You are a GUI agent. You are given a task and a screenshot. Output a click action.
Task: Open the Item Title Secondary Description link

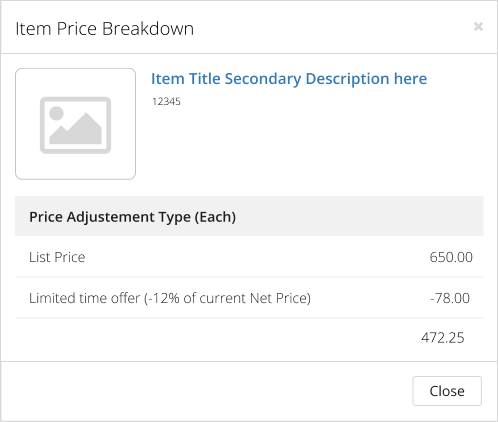[x=289, y=79]
